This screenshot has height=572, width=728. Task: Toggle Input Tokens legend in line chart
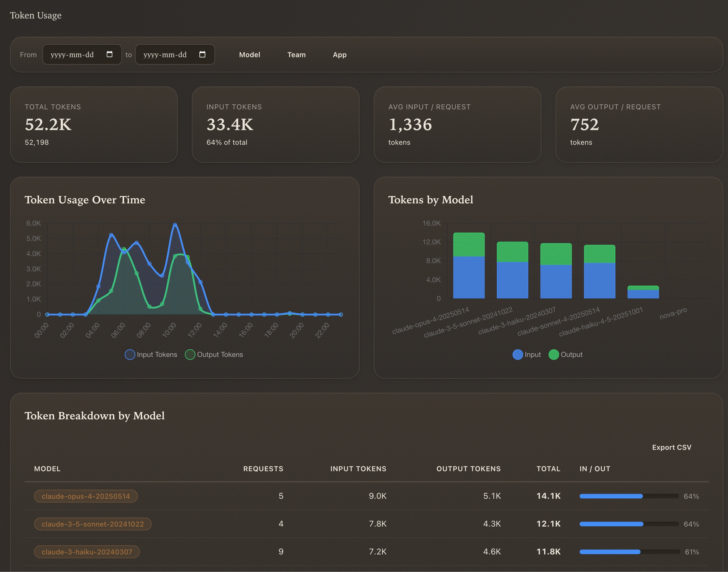point(151,354)
